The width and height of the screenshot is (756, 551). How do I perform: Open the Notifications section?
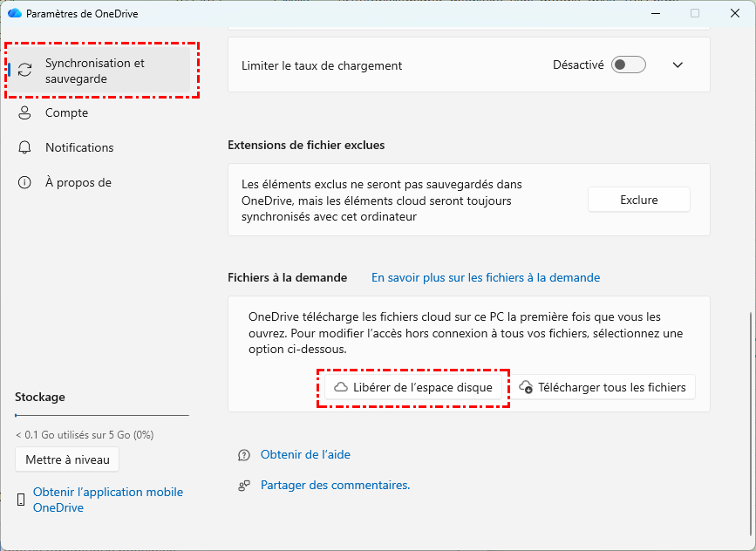click(x=99, y=147)
